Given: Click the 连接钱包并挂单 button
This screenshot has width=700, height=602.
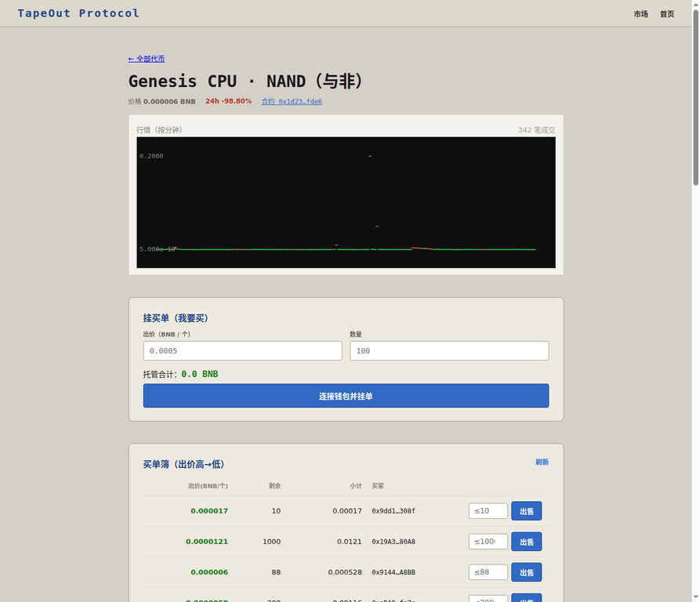Looking at the screenshot, I should pos(346,396).
